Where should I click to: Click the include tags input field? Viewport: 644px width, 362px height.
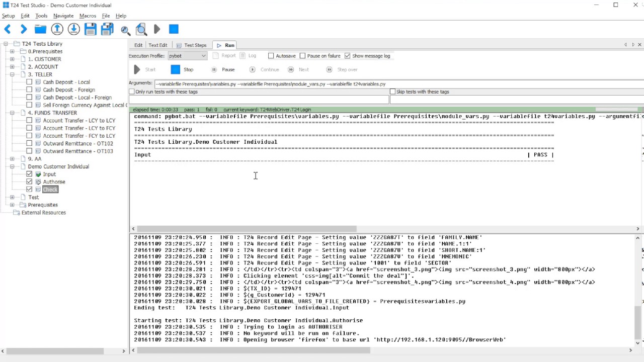(259, 100)
